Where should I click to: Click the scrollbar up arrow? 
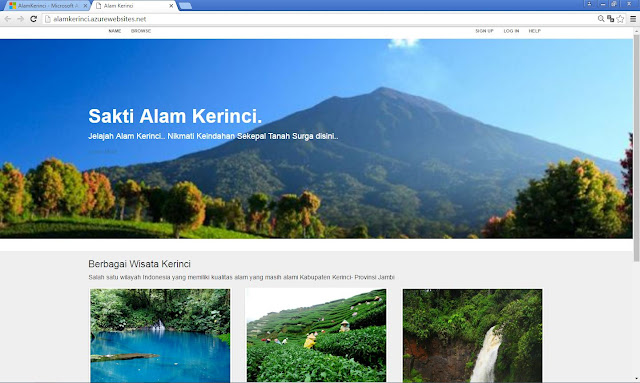636,31
